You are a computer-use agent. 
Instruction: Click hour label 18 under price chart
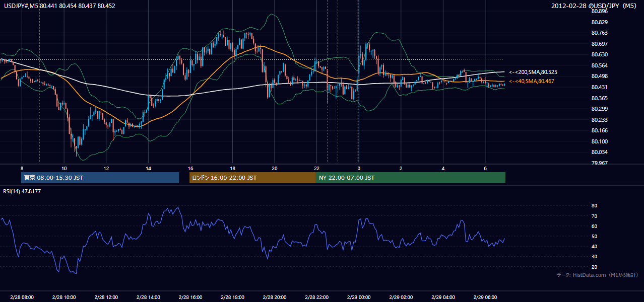[232, 168]
